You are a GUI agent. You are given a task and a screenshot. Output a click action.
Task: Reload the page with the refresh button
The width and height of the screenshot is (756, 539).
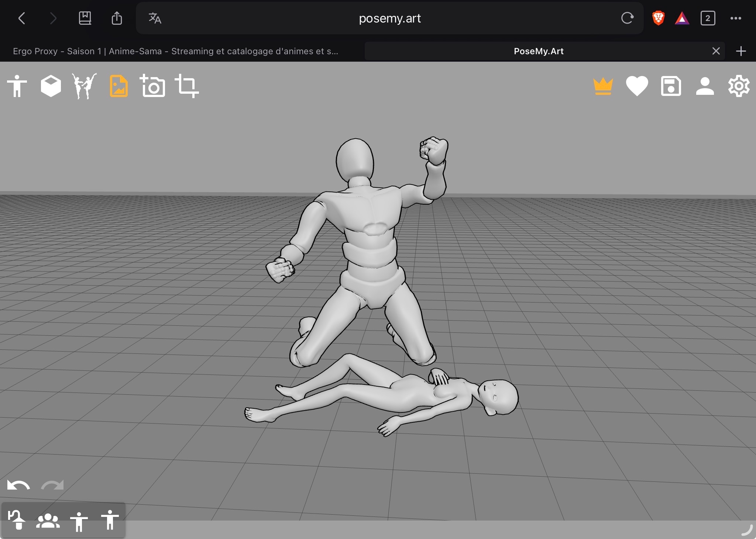pos(627,18)
